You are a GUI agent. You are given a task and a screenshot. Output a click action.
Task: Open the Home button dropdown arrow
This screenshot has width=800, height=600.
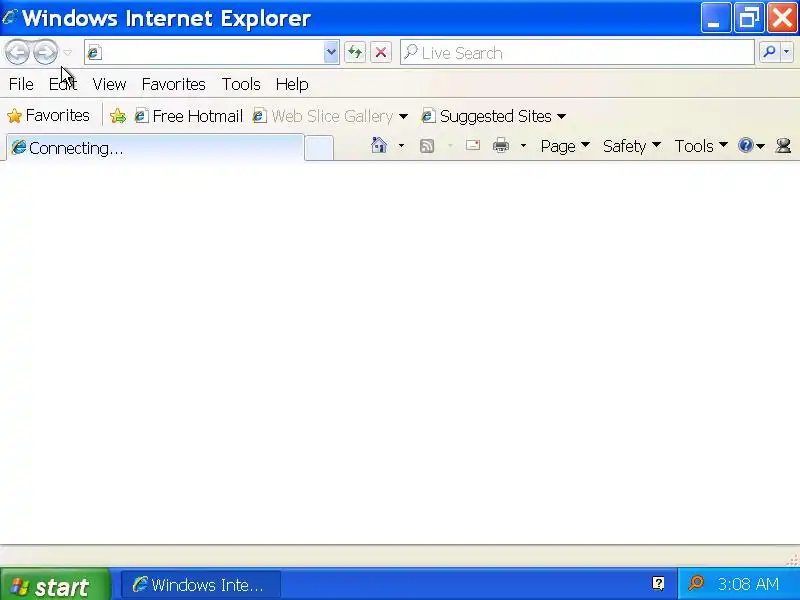click(401, 146)
